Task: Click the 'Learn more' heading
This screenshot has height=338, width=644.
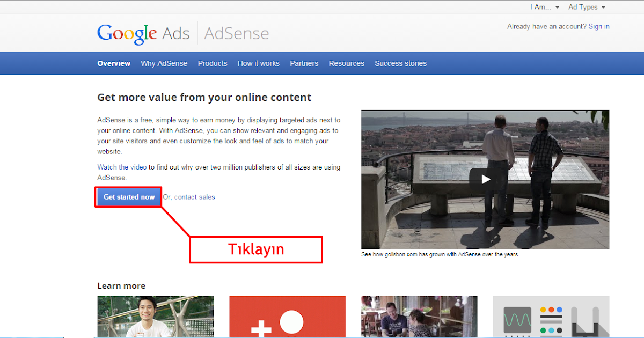Action: [121, 286]
